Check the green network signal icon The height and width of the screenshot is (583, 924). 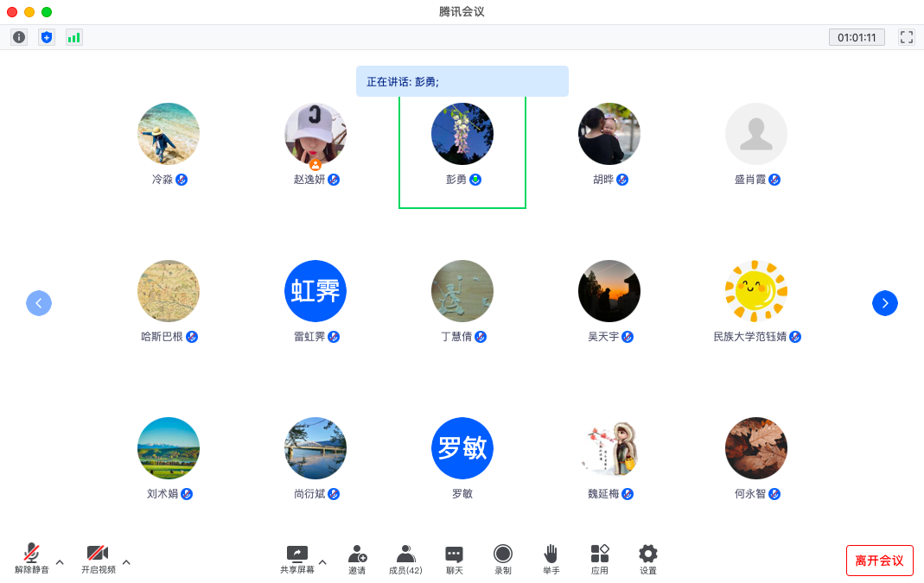tap(74, 37)
